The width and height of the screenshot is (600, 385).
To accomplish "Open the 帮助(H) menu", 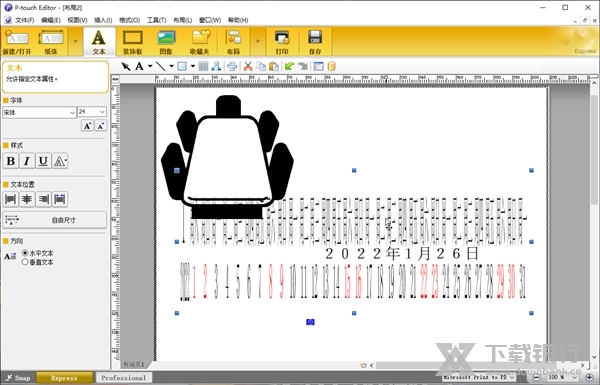I will 238,20.
